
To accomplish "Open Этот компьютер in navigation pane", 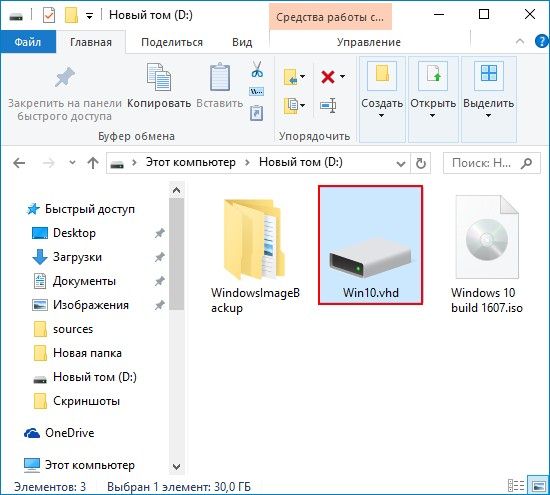I will click(x=90, y=465).
